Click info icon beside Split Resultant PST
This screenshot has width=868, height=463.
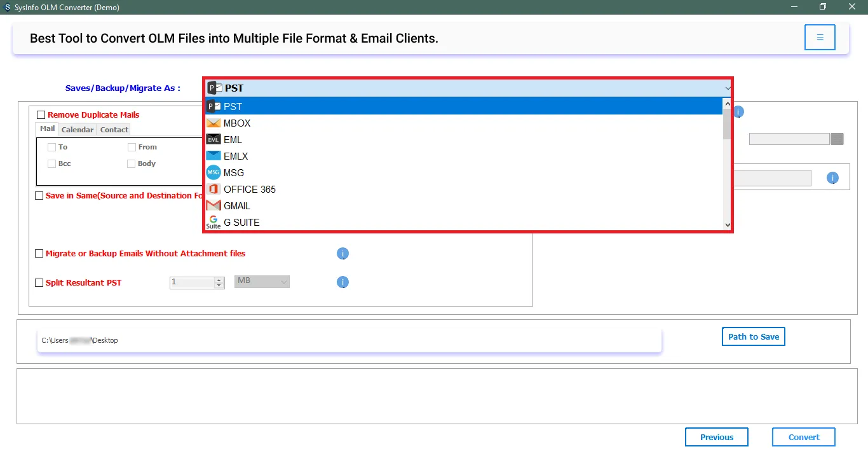(342, 282)
